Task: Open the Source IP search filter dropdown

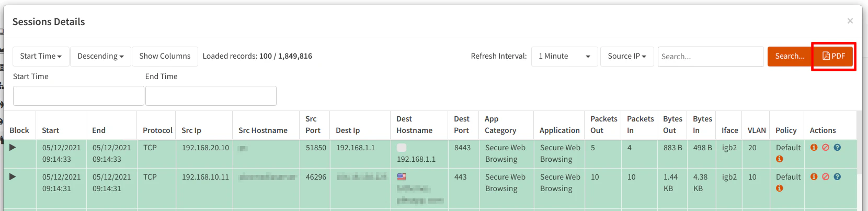Action: pos(627,56)
